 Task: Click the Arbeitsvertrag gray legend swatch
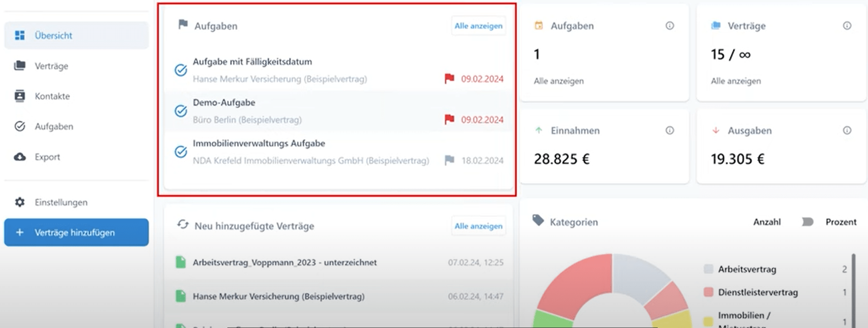click(x=708, y=269)
